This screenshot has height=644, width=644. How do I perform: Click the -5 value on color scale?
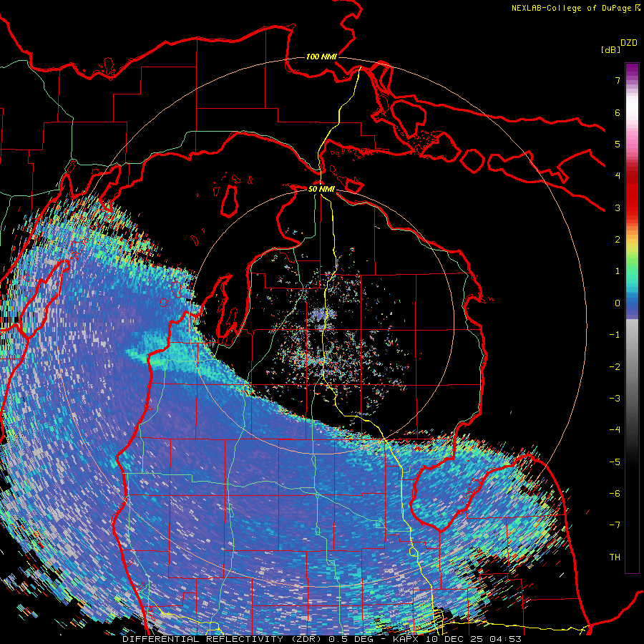tap(615, 462)
